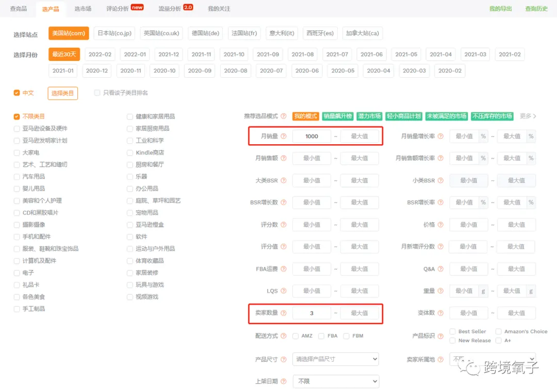
Task: Click the help icon next to BSR增长数
Action: pyautogui.click(x=284, y=202)
